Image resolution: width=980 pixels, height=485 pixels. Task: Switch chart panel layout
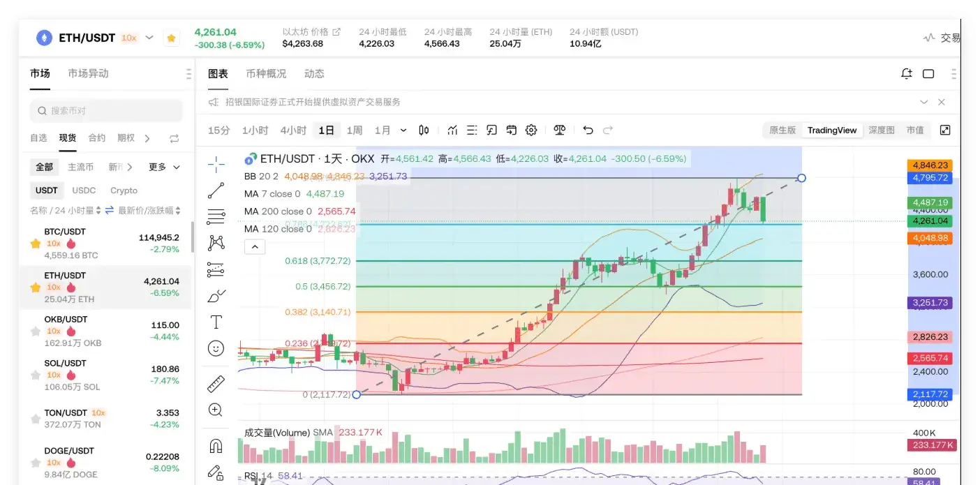pos(928,74)
